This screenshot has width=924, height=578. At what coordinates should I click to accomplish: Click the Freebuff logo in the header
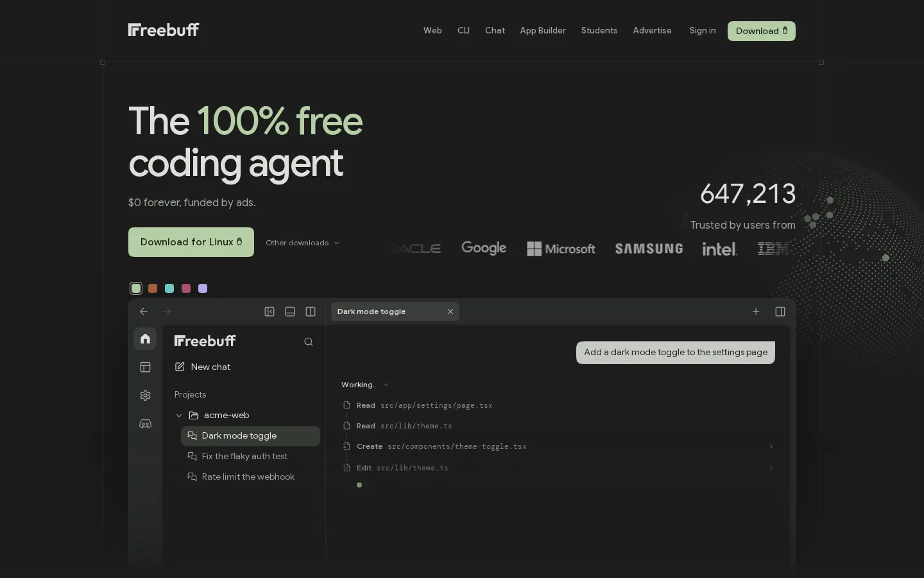[x=164, y=30]
